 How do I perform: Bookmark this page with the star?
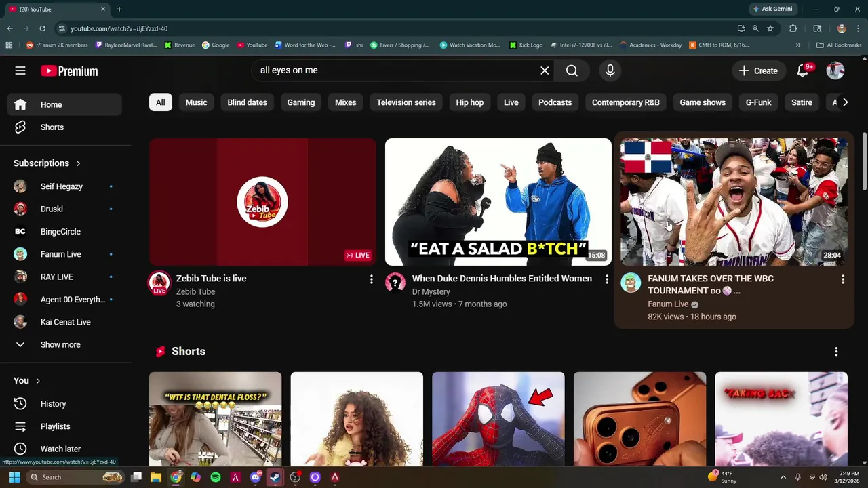770,28
